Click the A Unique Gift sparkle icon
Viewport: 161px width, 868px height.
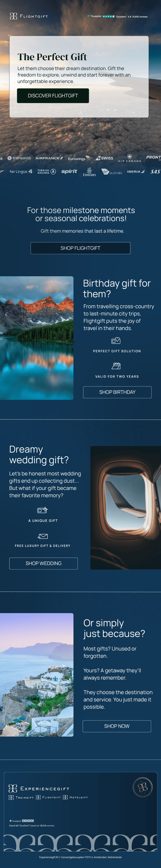tap(43, 510)
